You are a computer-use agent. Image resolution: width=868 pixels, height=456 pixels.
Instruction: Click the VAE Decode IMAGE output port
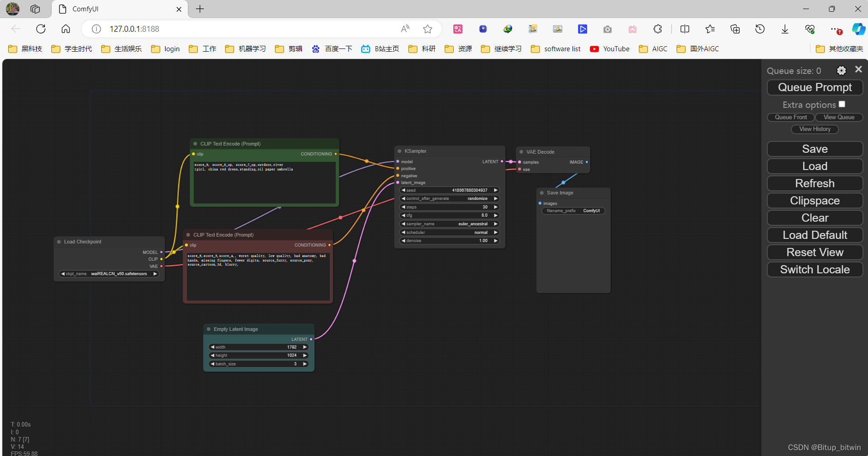587,162
